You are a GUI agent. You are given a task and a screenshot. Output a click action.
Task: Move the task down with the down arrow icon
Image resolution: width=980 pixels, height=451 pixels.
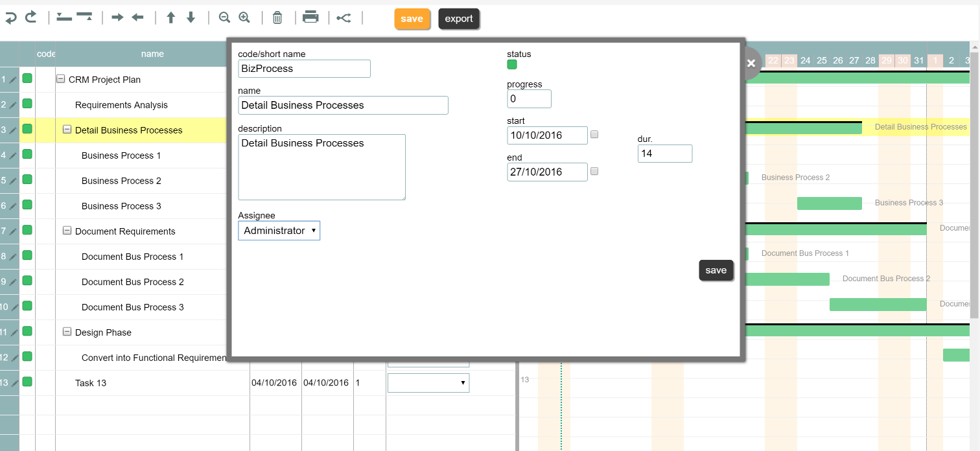191,17
